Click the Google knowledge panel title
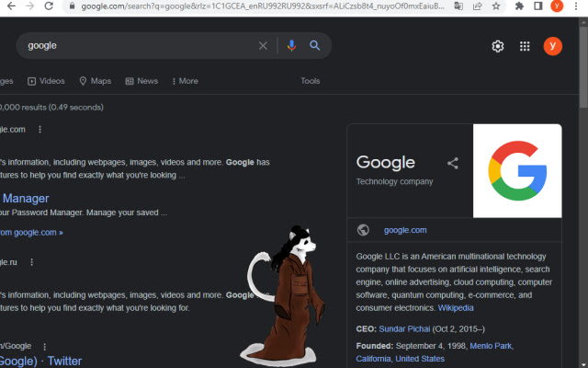Screen dimensions: 588x368 coord(386,163)
